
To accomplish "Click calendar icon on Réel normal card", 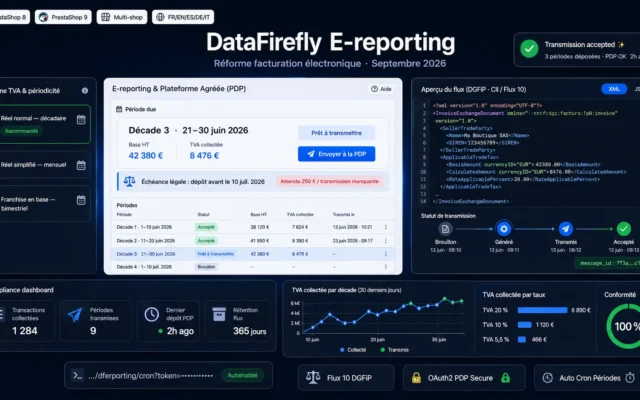I will coord(81,119).
